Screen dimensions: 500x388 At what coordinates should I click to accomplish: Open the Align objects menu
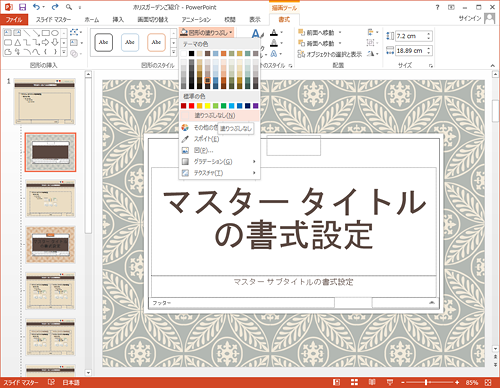tap(373, 32)
